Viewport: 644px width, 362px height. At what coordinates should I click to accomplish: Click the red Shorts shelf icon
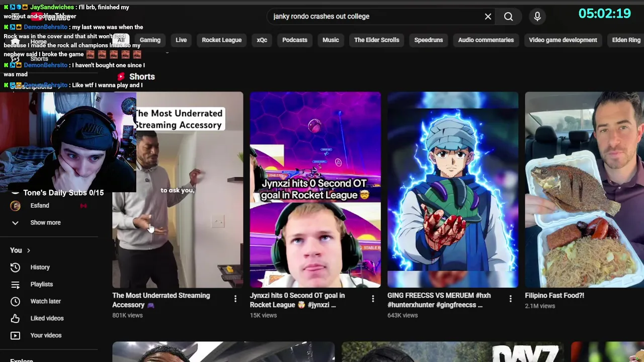coord(121,77)
